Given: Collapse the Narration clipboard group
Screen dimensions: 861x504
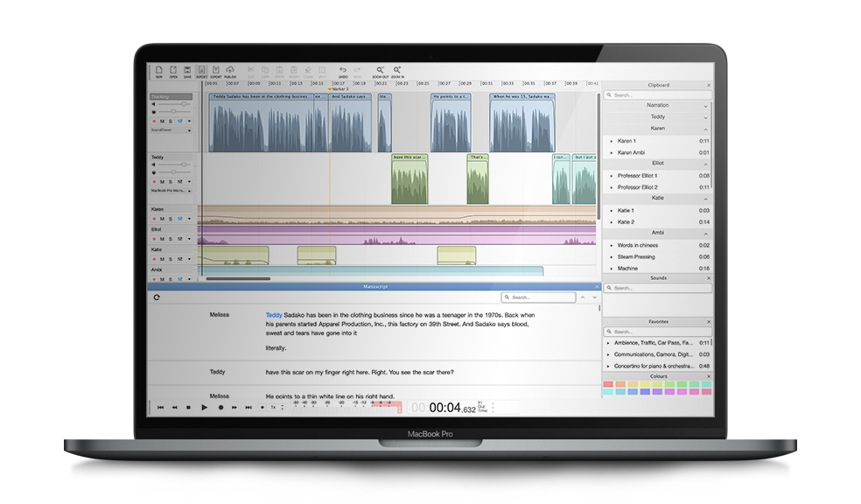Looking at the screenshot, I should 705,105.
